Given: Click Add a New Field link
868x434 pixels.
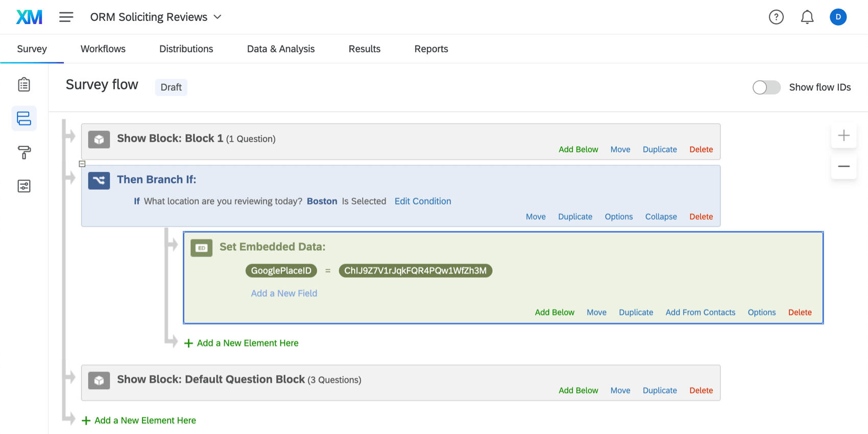Looking at the screenshot, I should click(x=284, y=293).
